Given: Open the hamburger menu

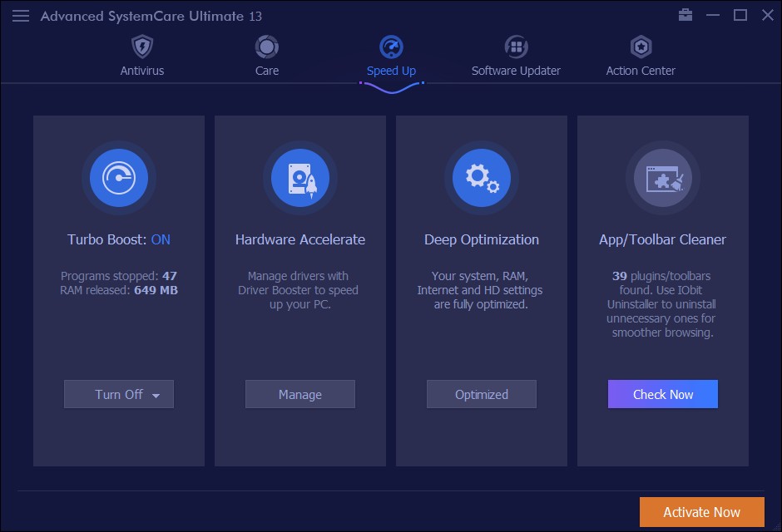Looking at the screenshot, I should point(20,15).
